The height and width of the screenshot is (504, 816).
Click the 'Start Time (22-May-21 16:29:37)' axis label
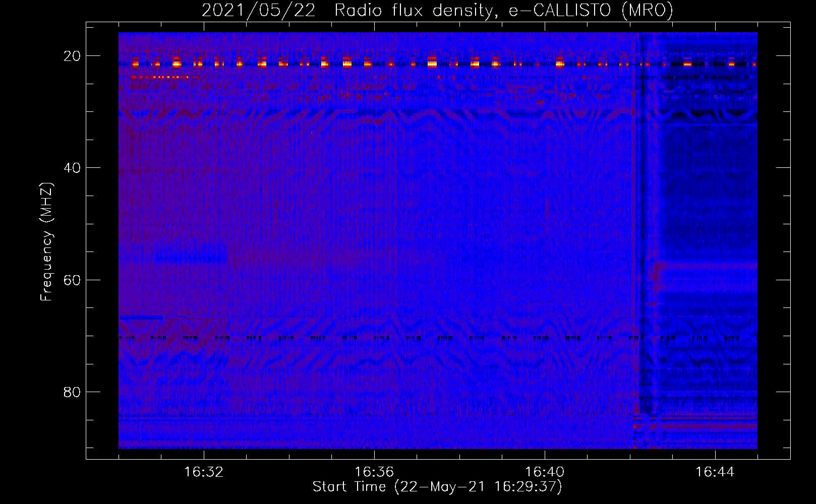(x=437, y=487)
